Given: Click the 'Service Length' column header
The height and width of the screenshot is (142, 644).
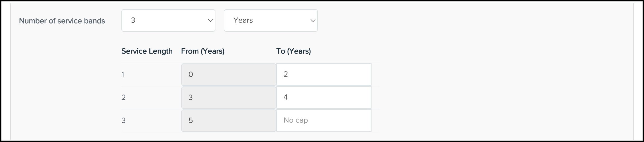Looking at the screenshot, I should point(147,51).
